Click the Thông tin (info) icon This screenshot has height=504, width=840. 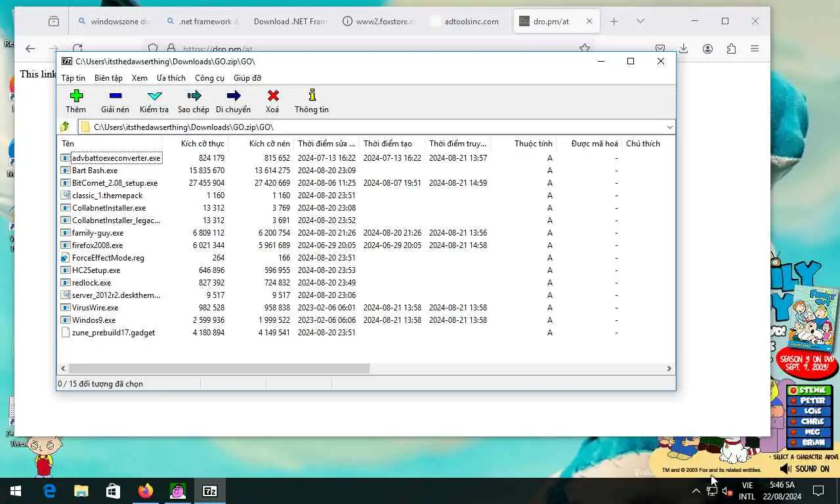point(312,96)
